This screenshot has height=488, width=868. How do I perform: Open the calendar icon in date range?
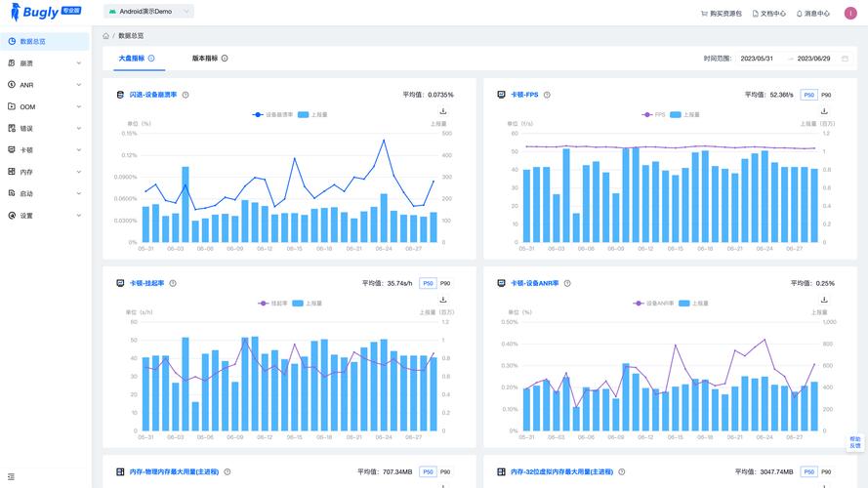click(x=845, y=59)
